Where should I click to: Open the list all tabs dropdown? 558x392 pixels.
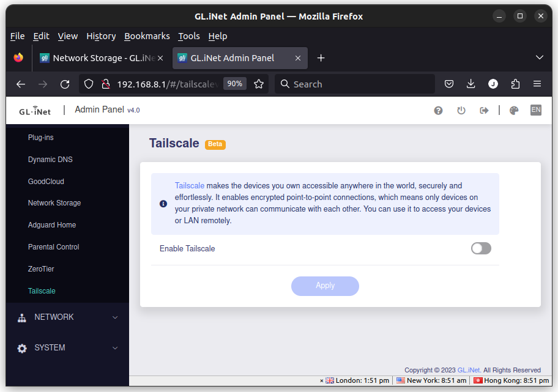(540, 57)
